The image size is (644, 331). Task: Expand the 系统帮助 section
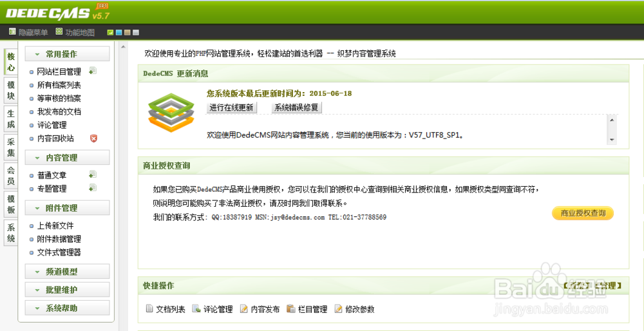[68, 308]
